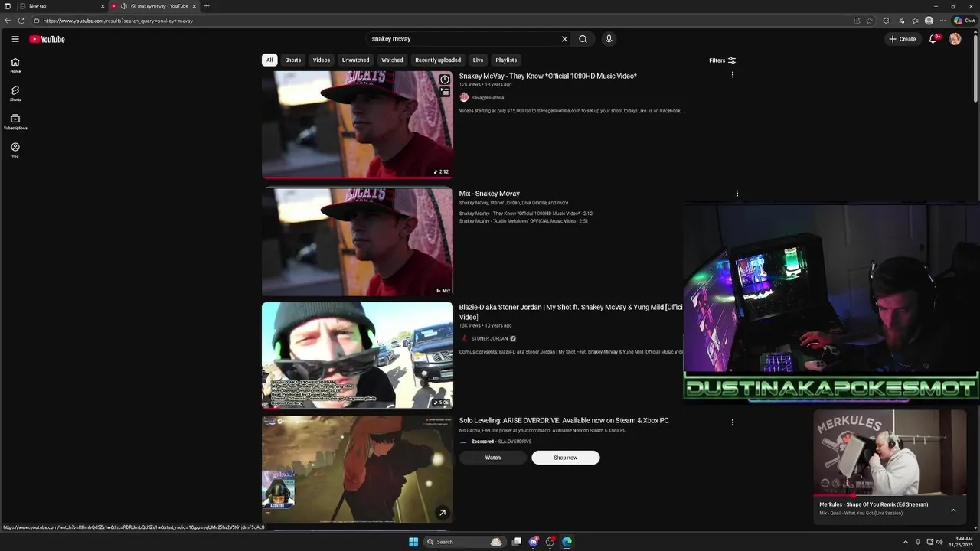Open the You page in sidebar

(15, 150)
